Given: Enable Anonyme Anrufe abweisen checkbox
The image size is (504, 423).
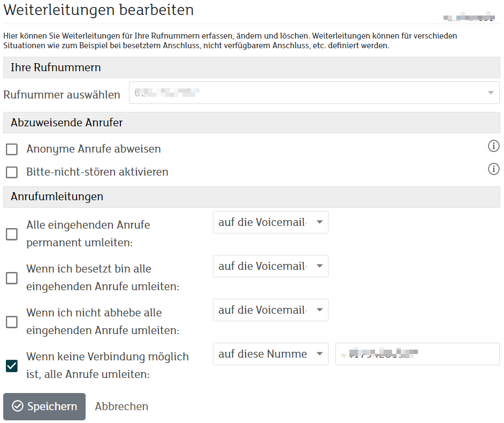Looking at the screenshot, I should click(12, 149).
